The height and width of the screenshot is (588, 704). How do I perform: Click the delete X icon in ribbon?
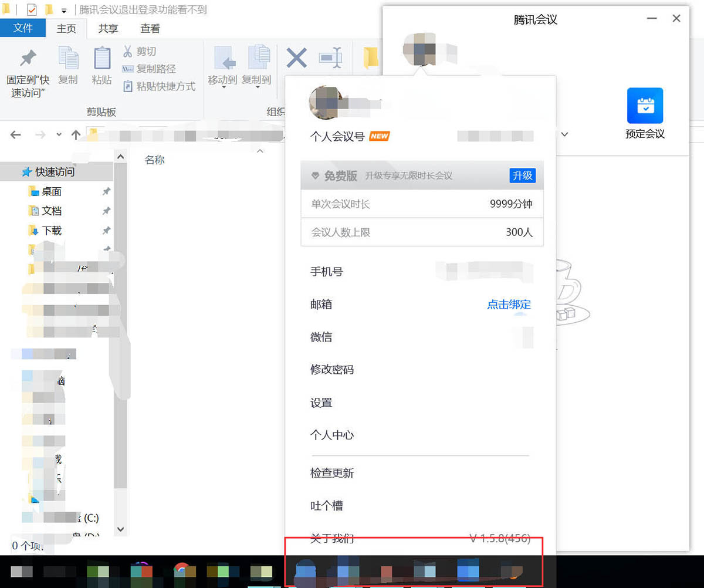click(x=296, y=58)
